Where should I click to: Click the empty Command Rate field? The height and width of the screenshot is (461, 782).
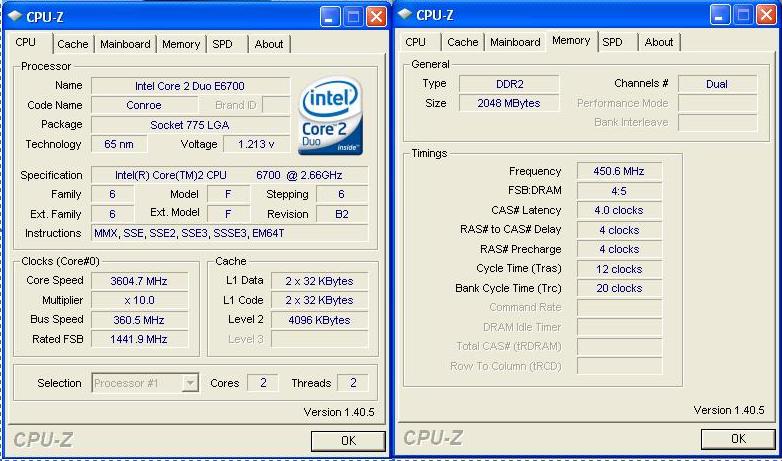click(x=619, y=308)
